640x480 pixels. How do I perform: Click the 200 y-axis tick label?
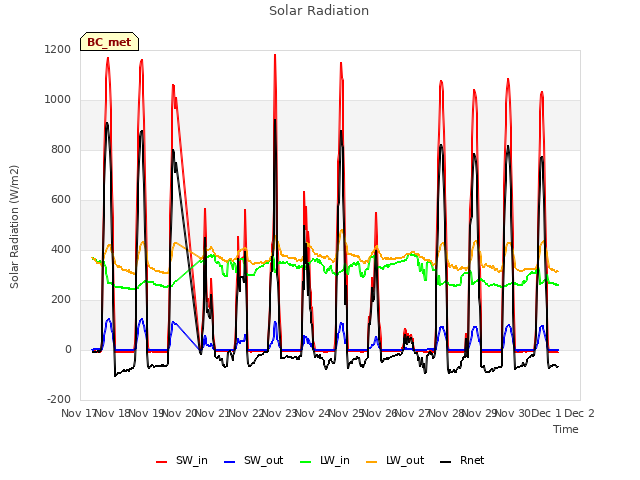click(x=60, y=300)
